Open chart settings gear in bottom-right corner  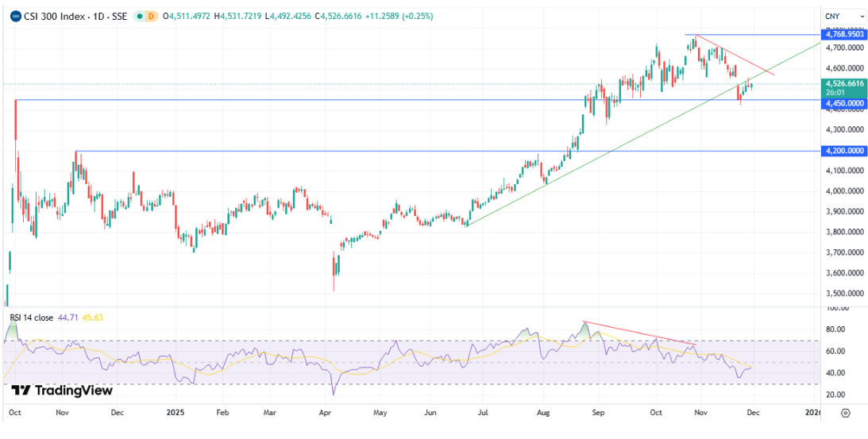[845, 413]
